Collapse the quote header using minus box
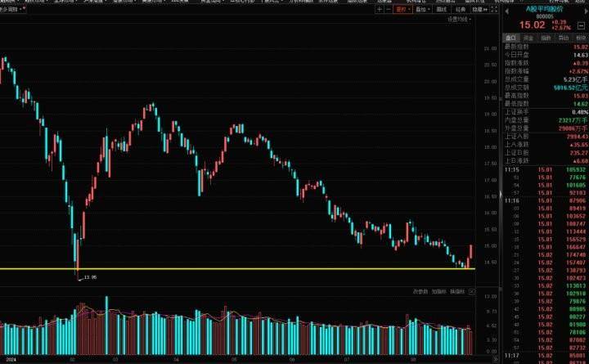 pos(581,26)
